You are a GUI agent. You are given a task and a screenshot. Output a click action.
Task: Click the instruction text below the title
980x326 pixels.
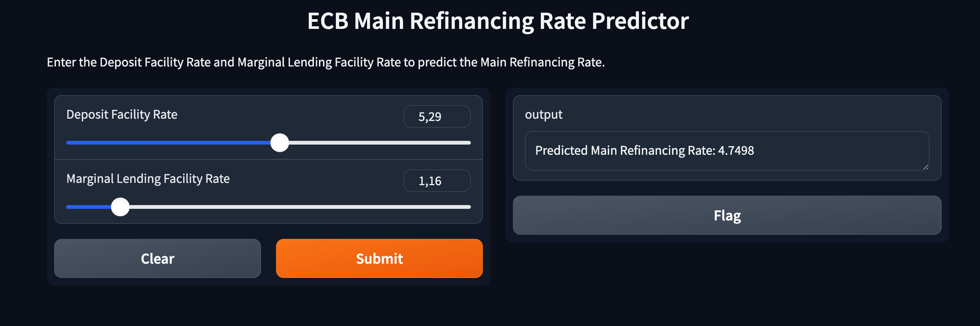pos(326,62)
